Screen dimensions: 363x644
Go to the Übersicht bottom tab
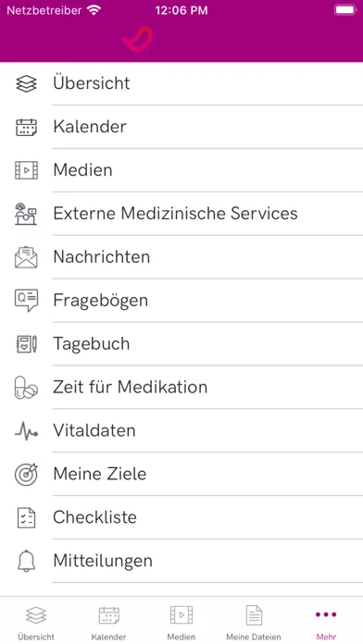(x=36, y=621)
